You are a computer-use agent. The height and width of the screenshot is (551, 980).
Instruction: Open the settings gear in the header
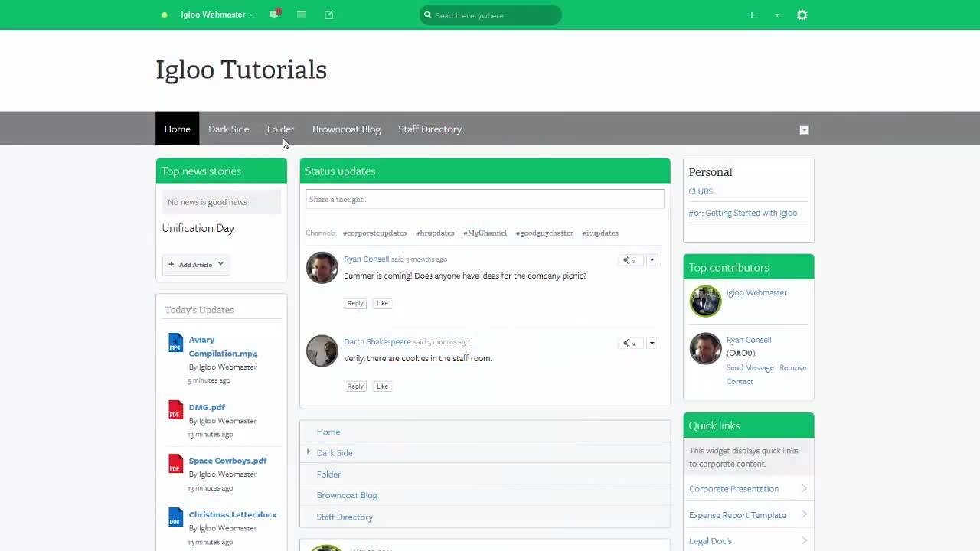coord(802,15)
